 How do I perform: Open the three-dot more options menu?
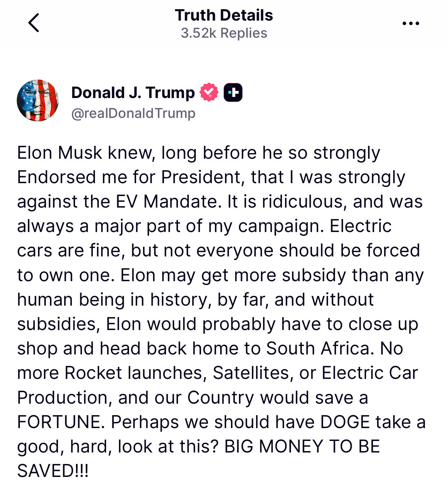click(411, 23)
